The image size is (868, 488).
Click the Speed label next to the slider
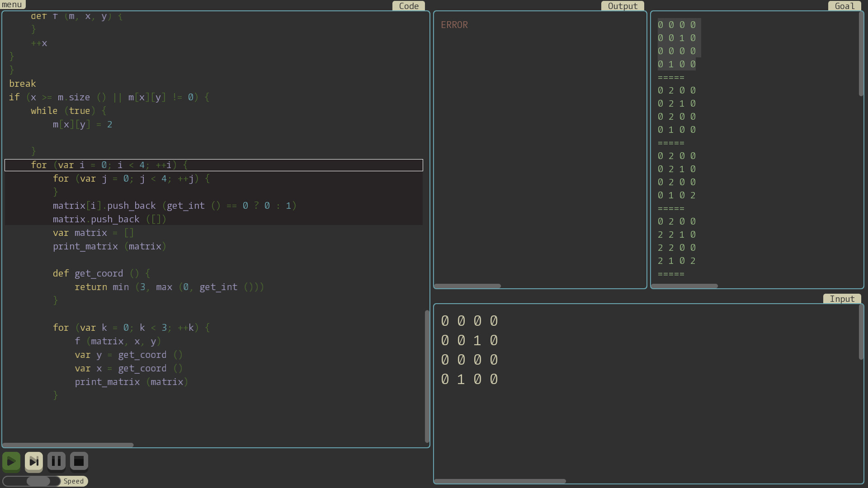pos(73,481)
